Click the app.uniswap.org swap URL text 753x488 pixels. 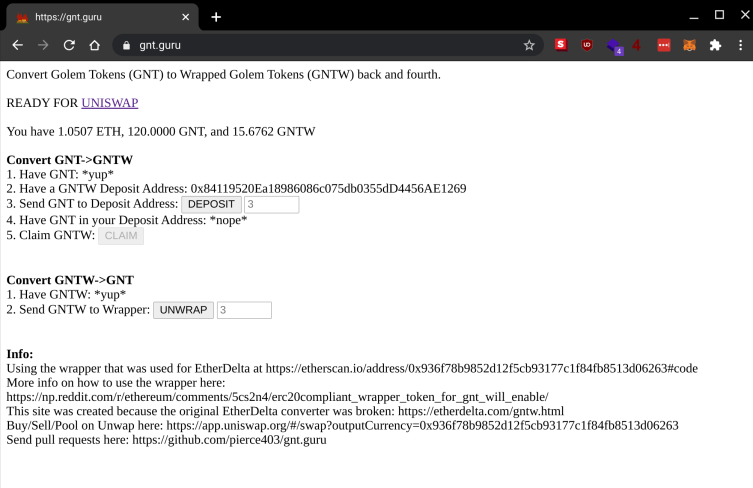coord(422,426)
